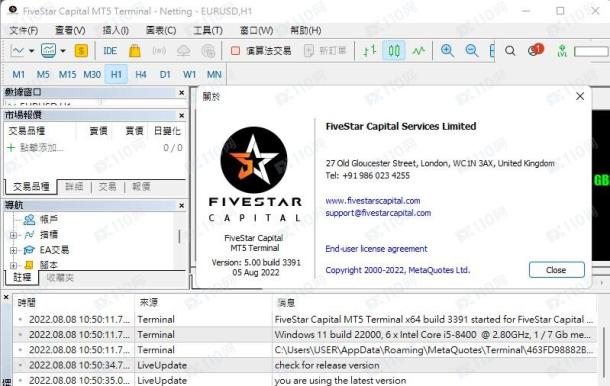Close the 導航 navigator panel
610x386 pixels.
point(181,205)
